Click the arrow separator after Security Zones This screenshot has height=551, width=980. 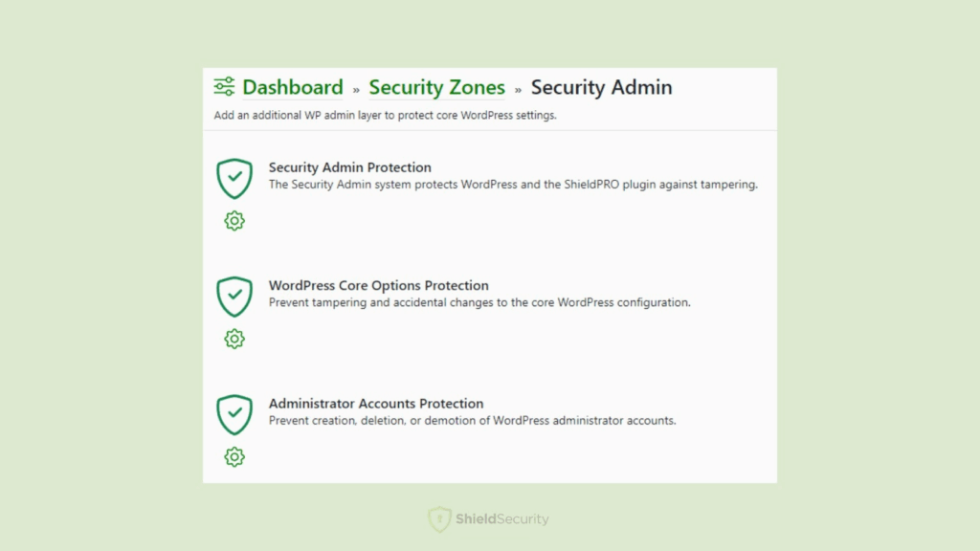click(518, 89)
